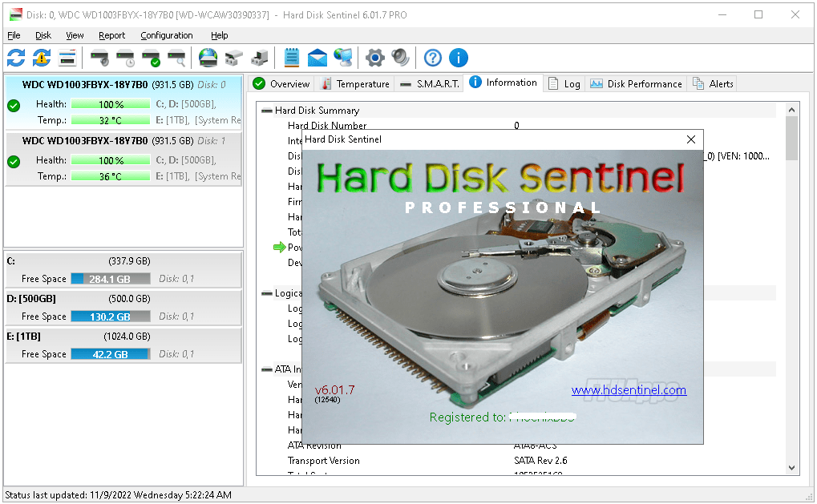Switch to the Temperature tab
Viewport: 817px width, 504px height.
point(355,84)
